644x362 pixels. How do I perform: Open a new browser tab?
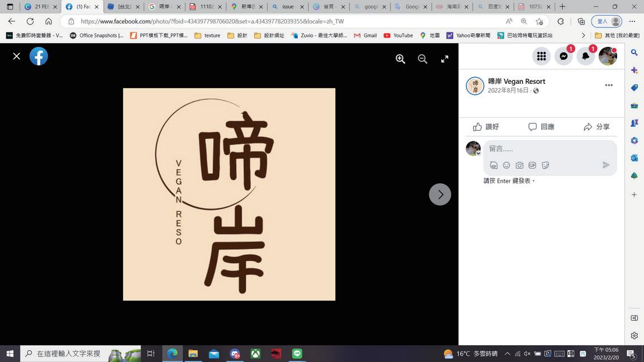coord(562,7)
